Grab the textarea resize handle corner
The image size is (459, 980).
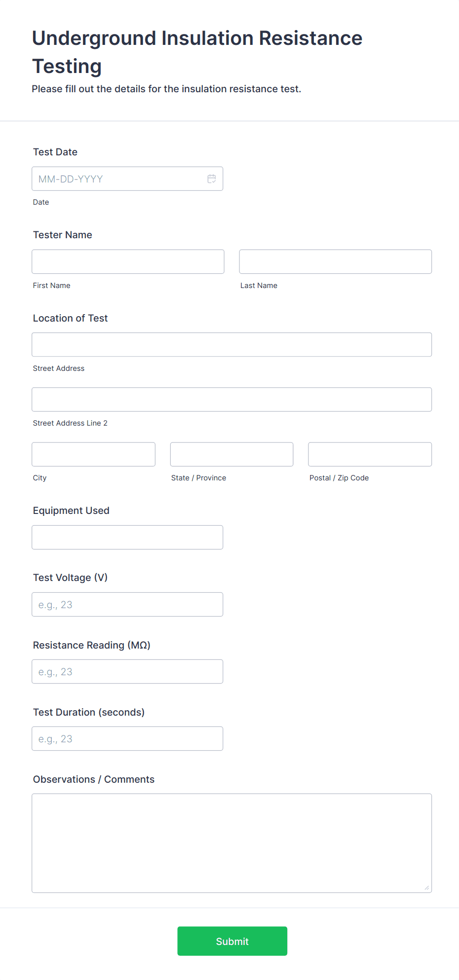coord(427,888)
